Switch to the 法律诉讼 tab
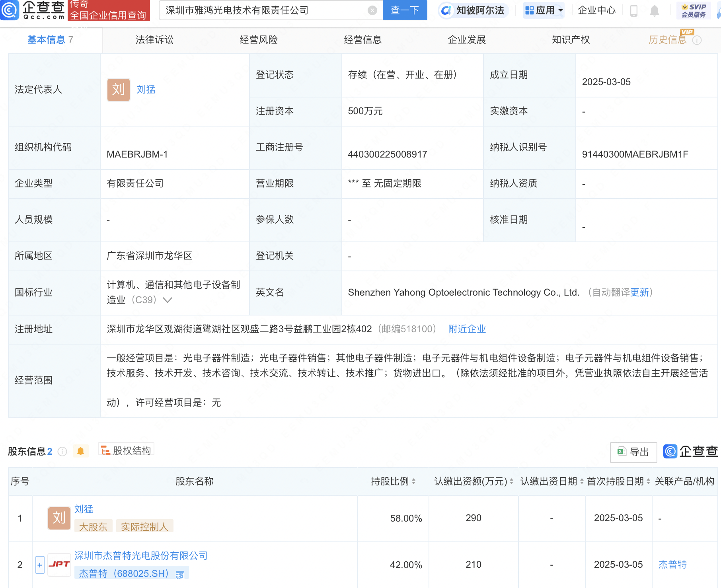The width and height of the screenshot is (721, 588). 154,40
